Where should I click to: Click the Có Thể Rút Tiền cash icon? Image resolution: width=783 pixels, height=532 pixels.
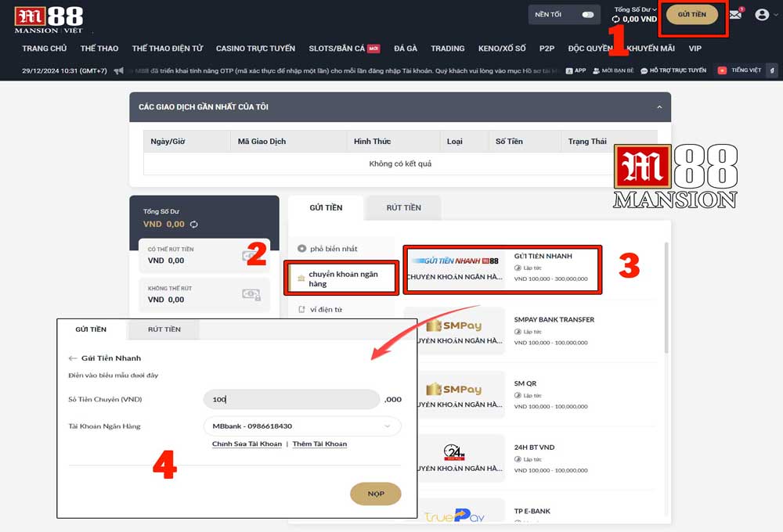tap(249, 256)
